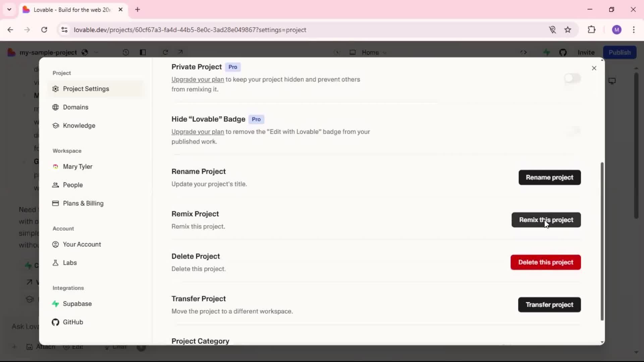This screenshot has height=362, width=644.
Task: Click the settings dialog vertical scrollbar
Action: pyautogui.click(x=602, y=241)
